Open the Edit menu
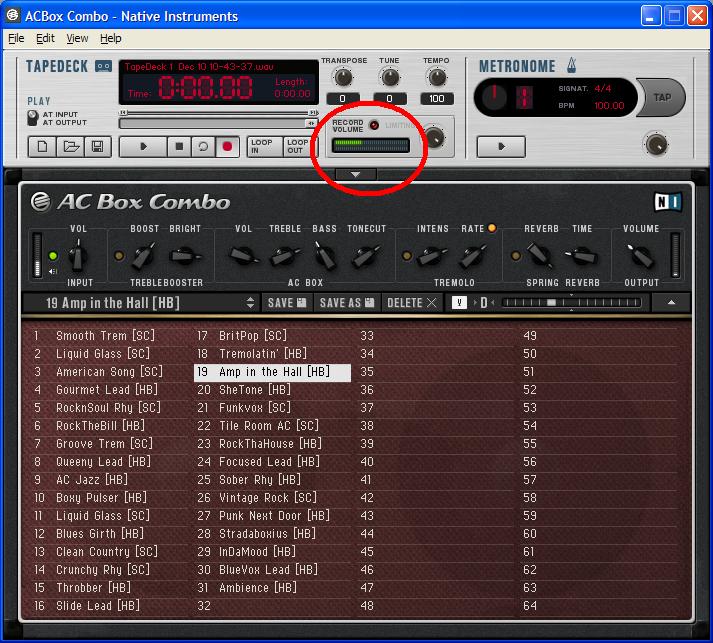The image size is (713, 643). pyautogui.click(x=45, y=38)
